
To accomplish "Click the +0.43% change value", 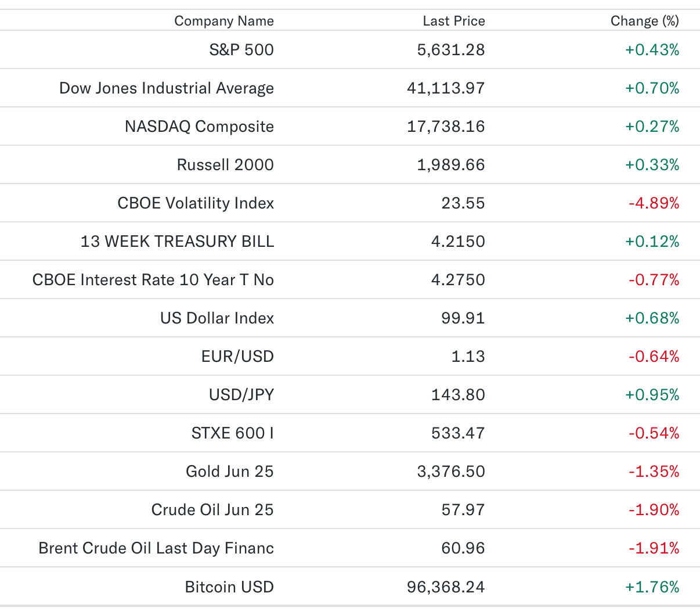I will pyautogui.click(x=652, y=50).
